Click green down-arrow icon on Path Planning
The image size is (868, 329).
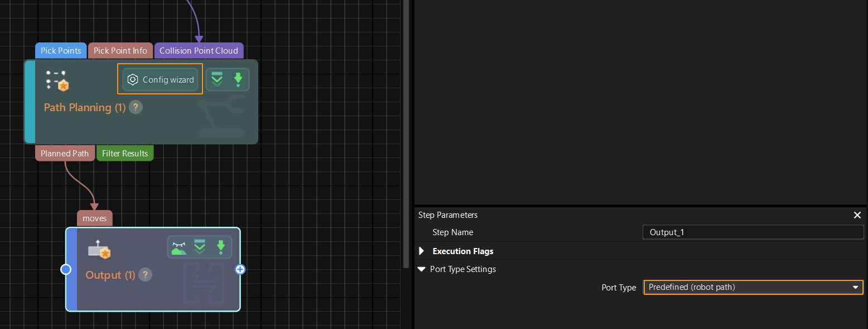(238, 80)
